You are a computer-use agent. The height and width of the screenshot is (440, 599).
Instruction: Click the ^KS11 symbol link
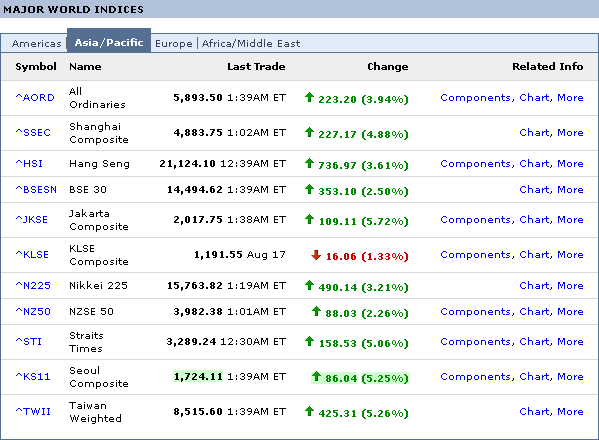click(x=33, y=377)
